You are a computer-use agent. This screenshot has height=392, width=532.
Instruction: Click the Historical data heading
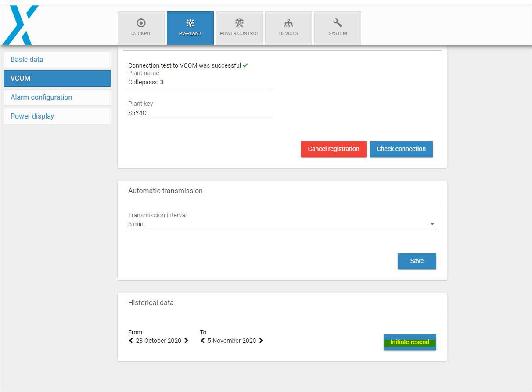pos(151,303)
